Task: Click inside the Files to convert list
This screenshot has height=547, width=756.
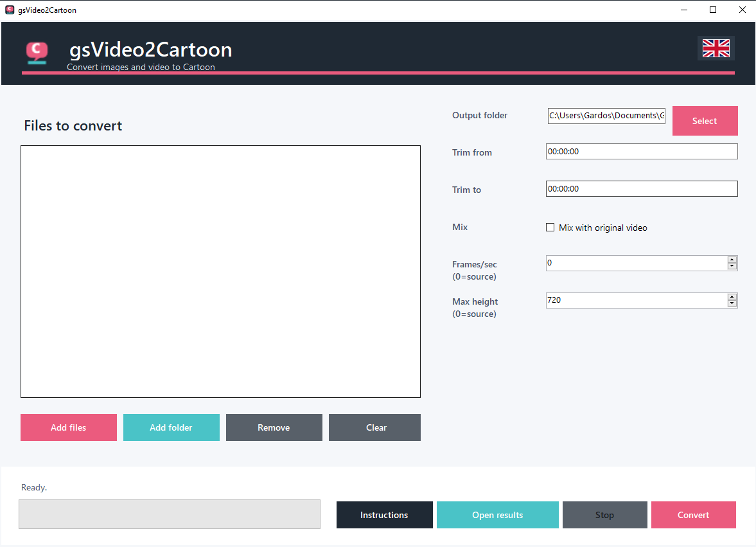Action: [x=220, y=271]
